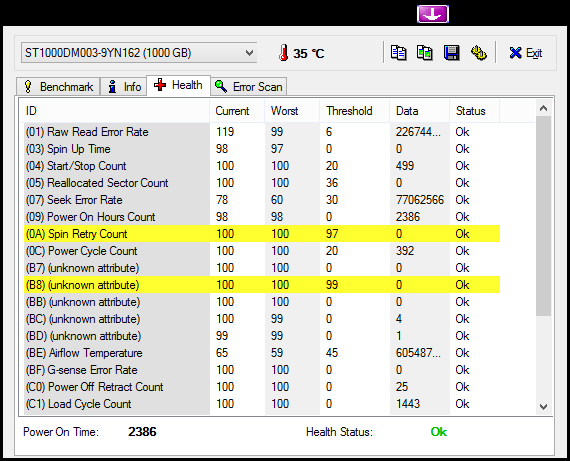Click the 77062566 data value

[420, 200]
